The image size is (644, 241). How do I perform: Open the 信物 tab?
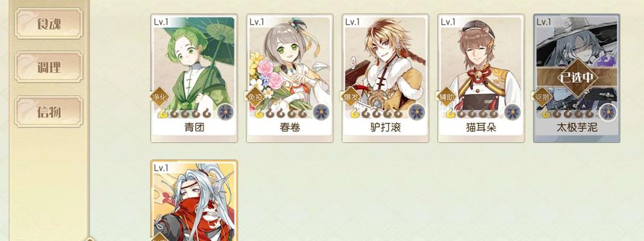tap(49, 111)
